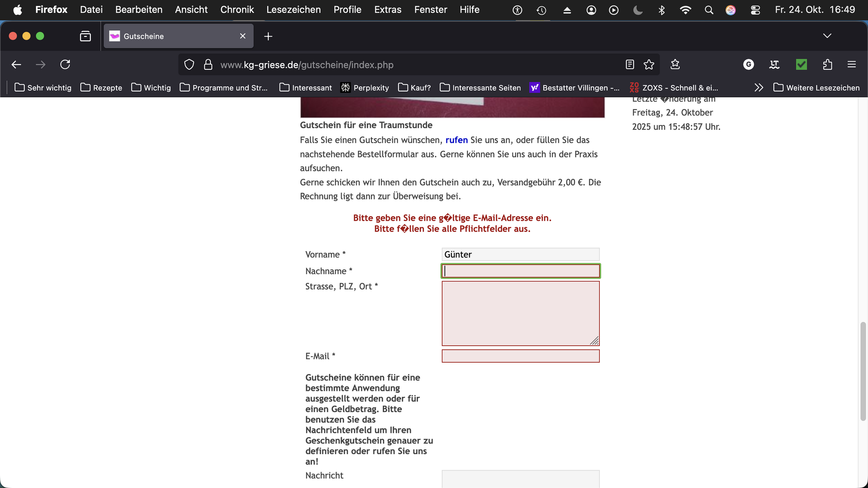Show more bookmarks with double chevron
The height and width of the screenshot is (488, 868).
758,88
